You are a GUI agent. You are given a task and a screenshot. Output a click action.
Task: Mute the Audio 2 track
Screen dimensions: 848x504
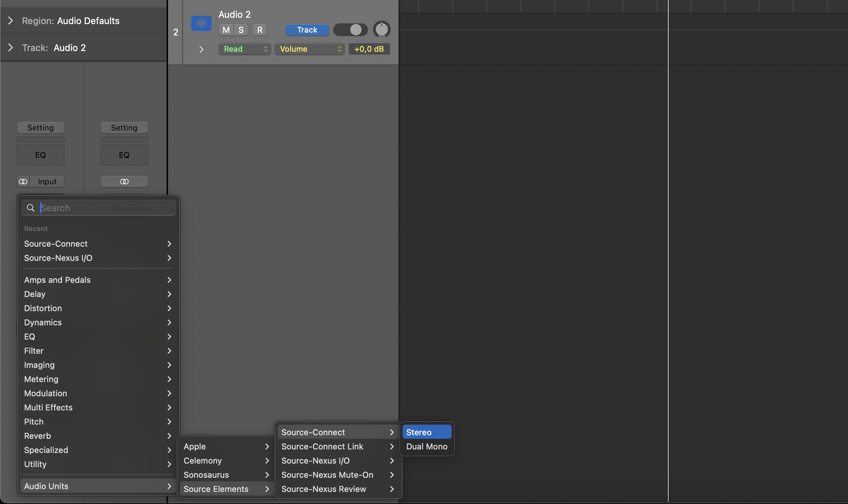[226, 30]
